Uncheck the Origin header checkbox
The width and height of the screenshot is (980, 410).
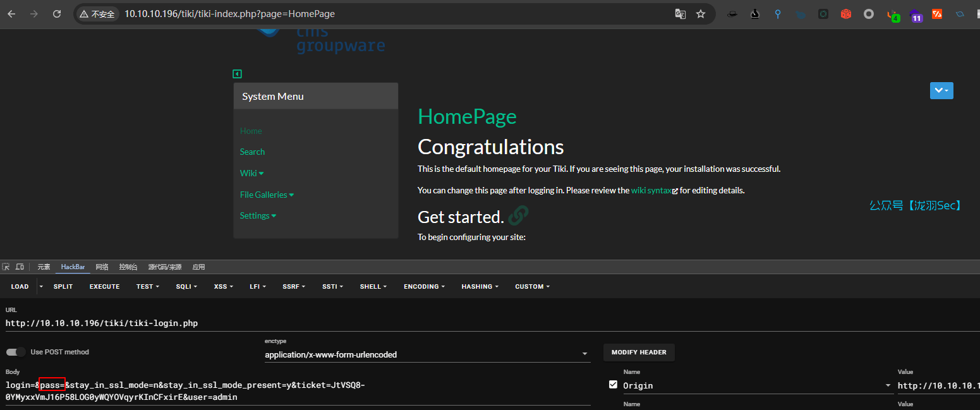(x=612, y=384)
